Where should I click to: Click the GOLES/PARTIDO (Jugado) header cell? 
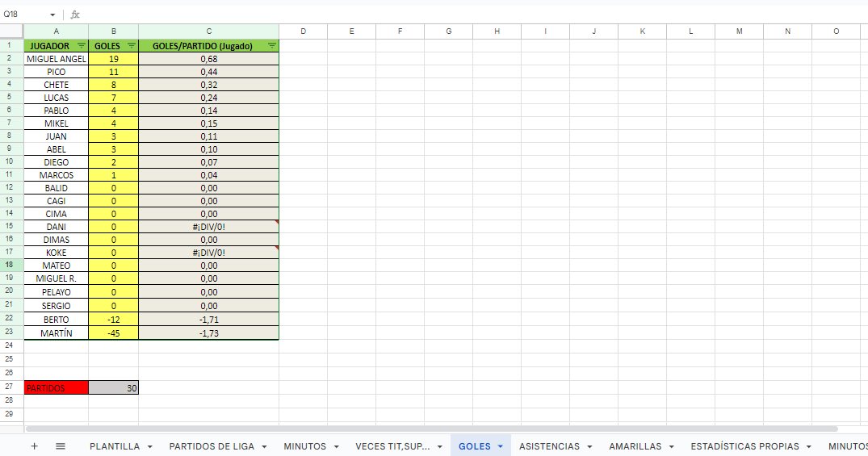(208, 45)
